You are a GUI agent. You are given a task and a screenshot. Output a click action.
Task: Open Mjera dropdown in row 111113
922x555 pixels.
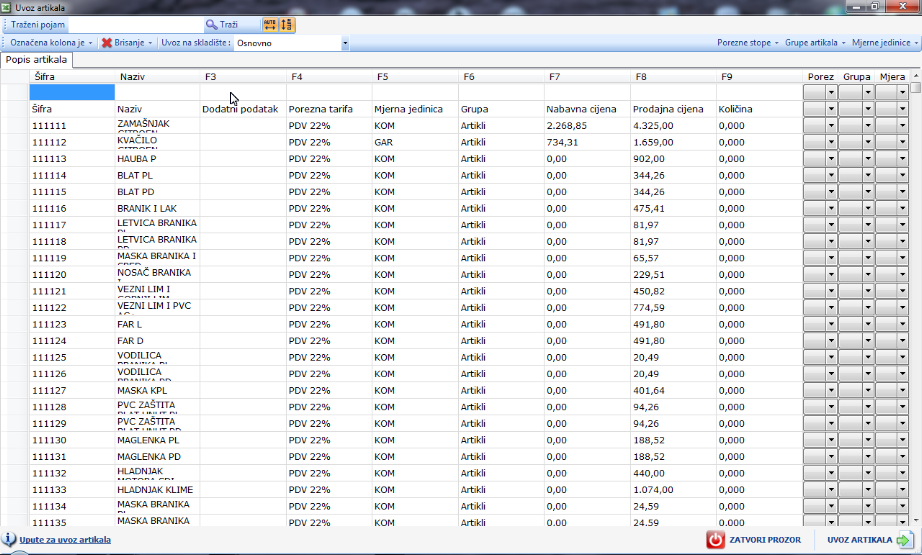click(x=902, y=158)
